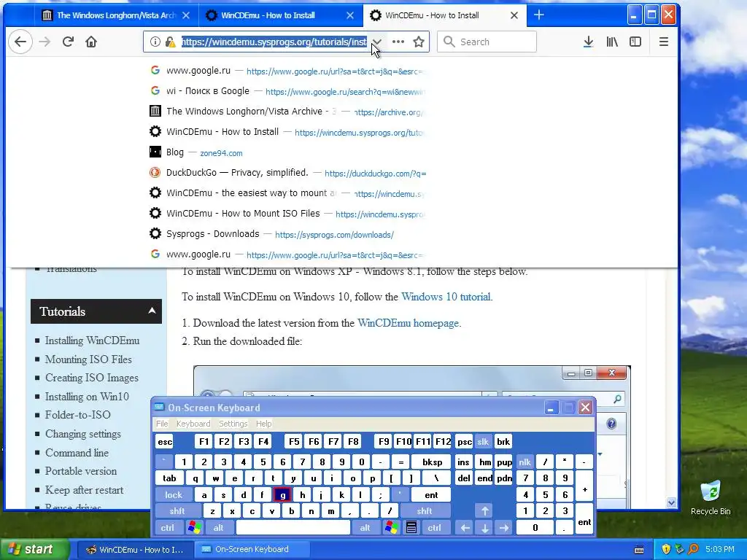Reload the current page

68,42
